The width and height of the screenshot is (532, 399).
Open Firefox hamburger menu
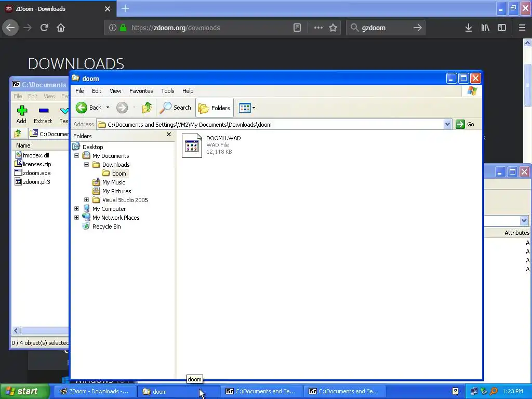tap(522, 28)
